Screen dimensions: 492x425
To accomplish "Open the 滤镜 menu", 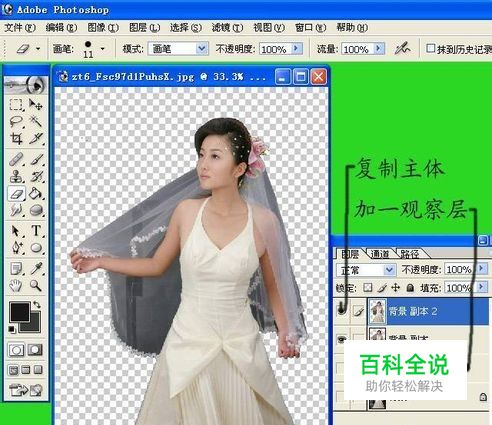I will click(x=227, y=27).
